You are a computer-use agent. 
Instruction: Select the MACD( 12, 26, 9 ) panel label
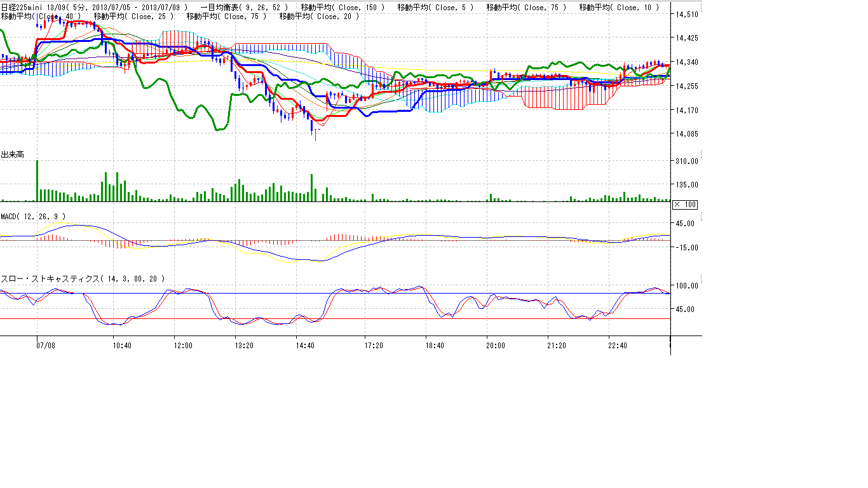(33, 217)
